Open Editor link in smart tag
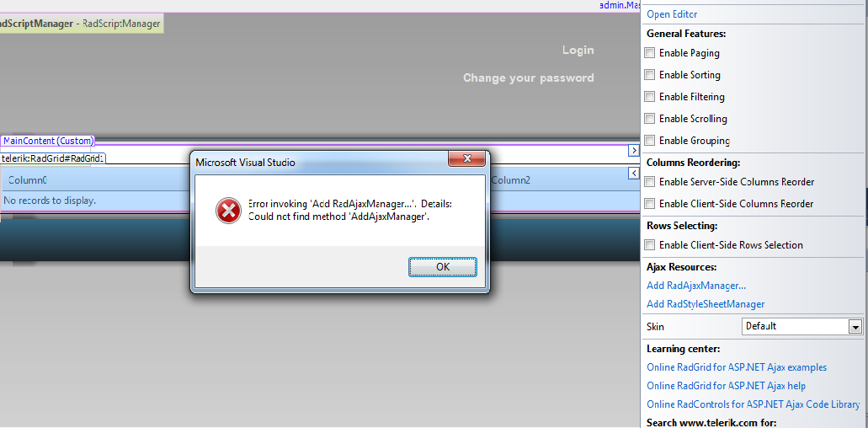This screenshot has height=428, width=868. [672, 14]
